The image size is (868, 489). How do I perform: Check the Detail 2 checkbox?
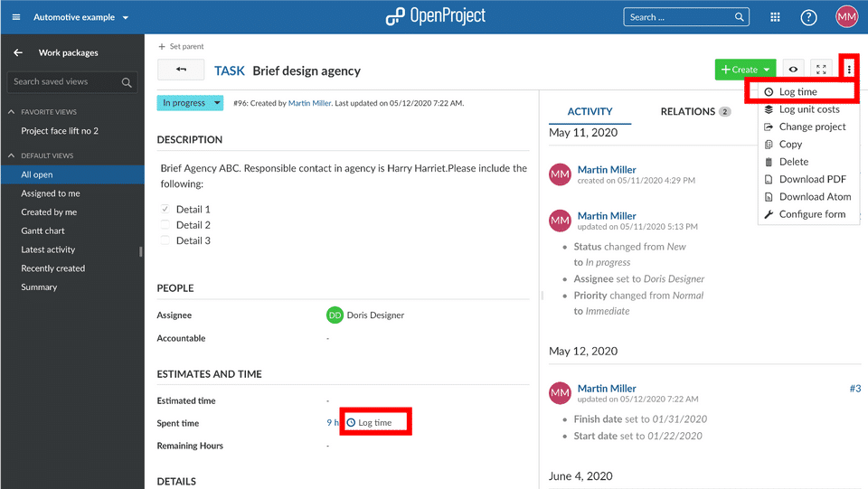pyautogui.click(x=165, y=224)
